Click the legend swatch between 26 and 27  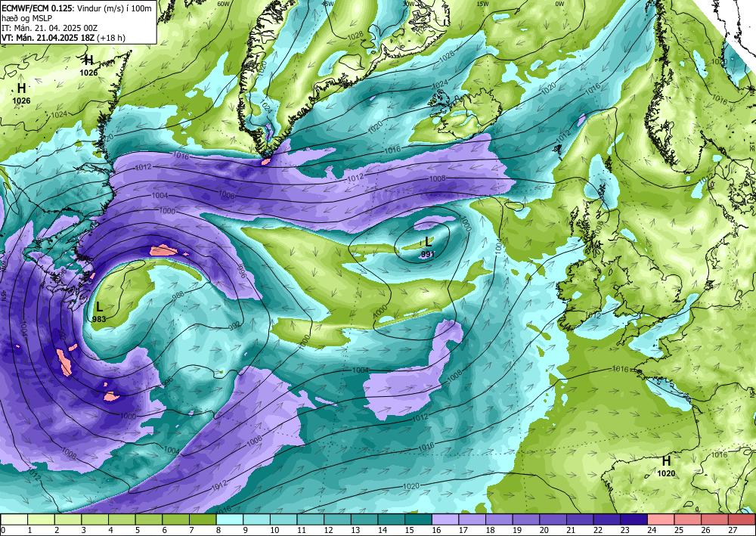(715, 519)
